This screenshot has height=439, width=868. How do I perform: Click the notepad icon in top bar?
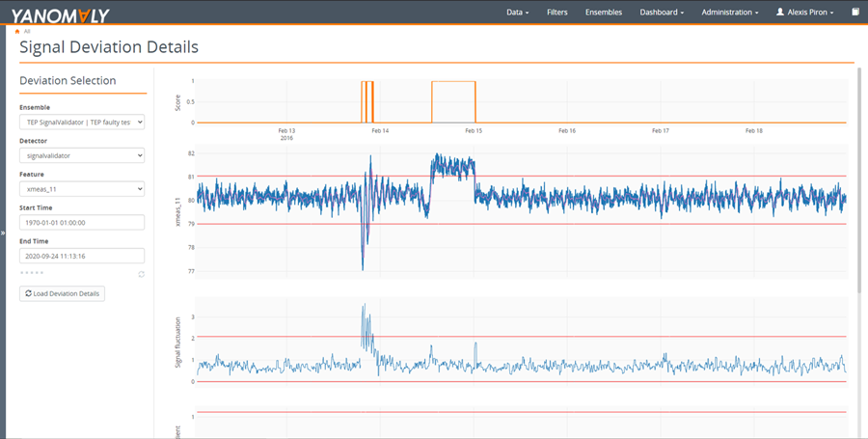(855, 12)
